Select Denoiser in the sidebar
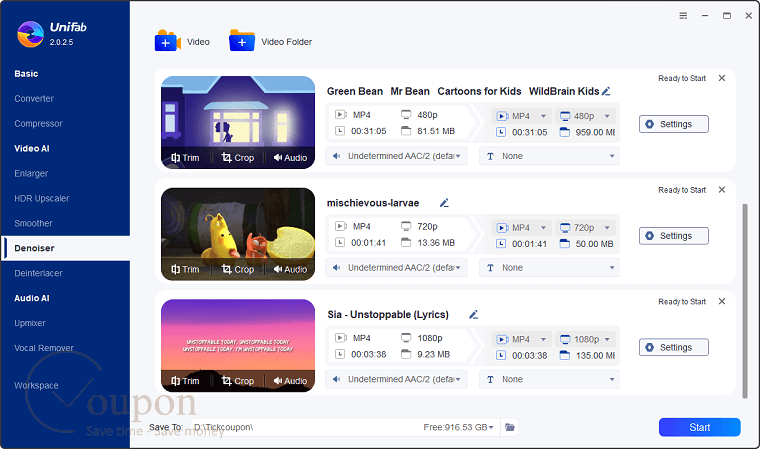The height and width of the screenshot is (449, 760). coord(65,248)
